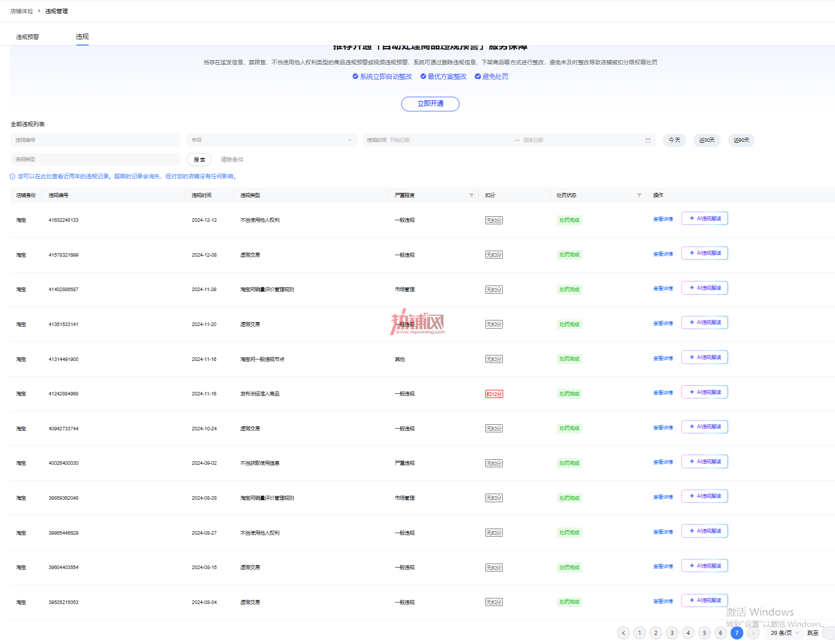Click the 搜索 button

coord(199,159)
